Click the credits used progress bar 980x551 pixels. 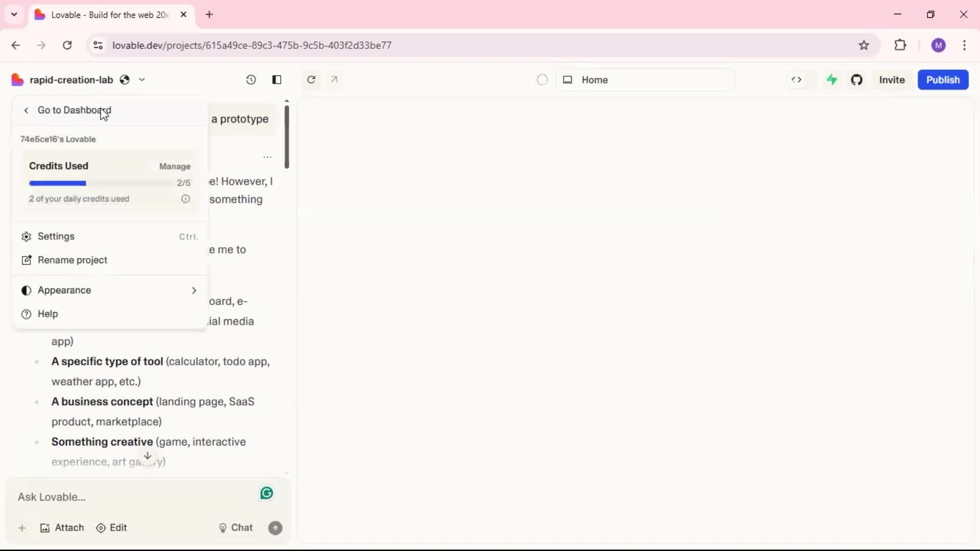tap(100, 183)
